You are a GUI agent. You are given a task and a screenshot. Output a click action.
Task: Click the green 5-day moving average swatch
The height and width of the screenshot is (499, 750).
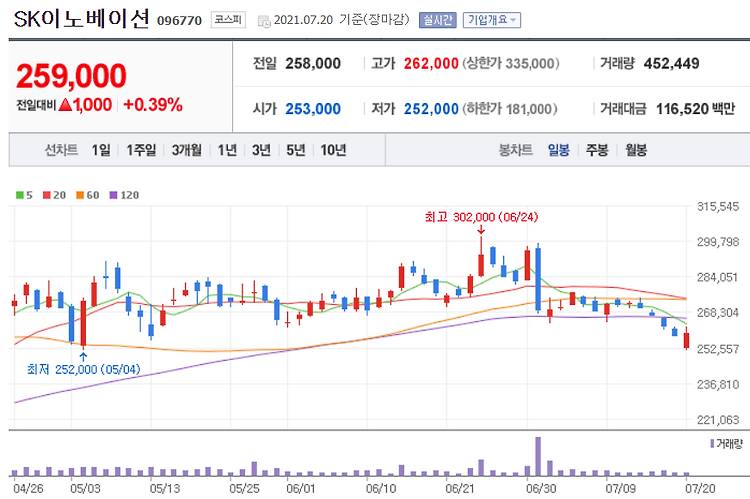click(x=20, y=195)
